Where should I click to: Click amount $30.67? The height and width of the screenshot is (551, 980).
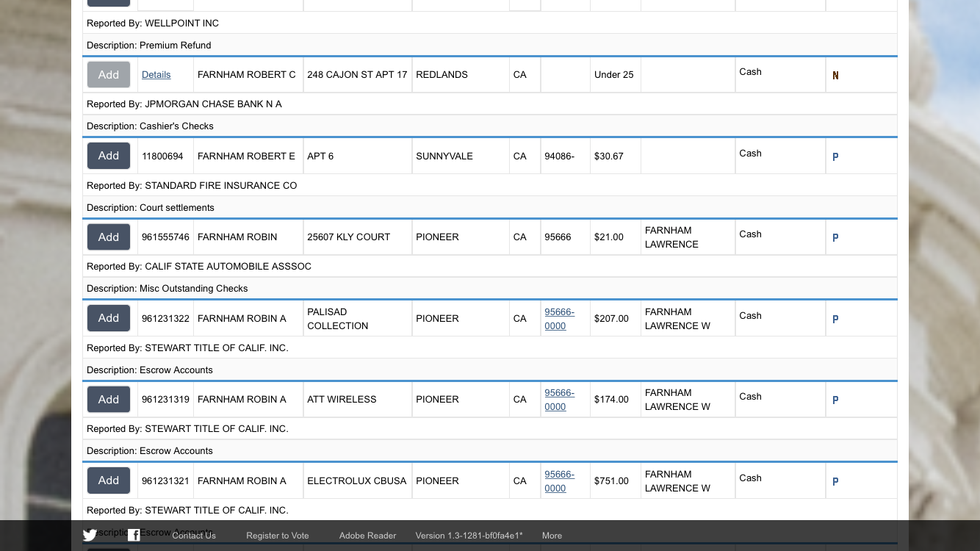click(609, 156)
